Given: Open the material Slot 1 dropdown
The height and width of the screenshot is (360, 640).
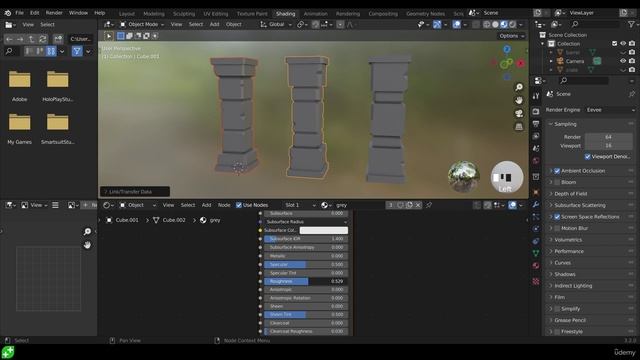Looking at the screenshot, I should click(300, 205).
